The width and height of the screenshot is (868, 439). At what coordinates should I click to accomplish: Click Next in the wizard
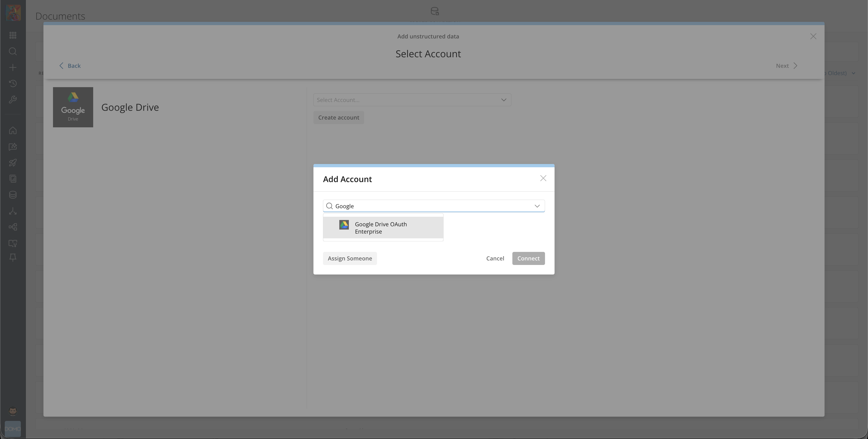click(x=786, y=66)
